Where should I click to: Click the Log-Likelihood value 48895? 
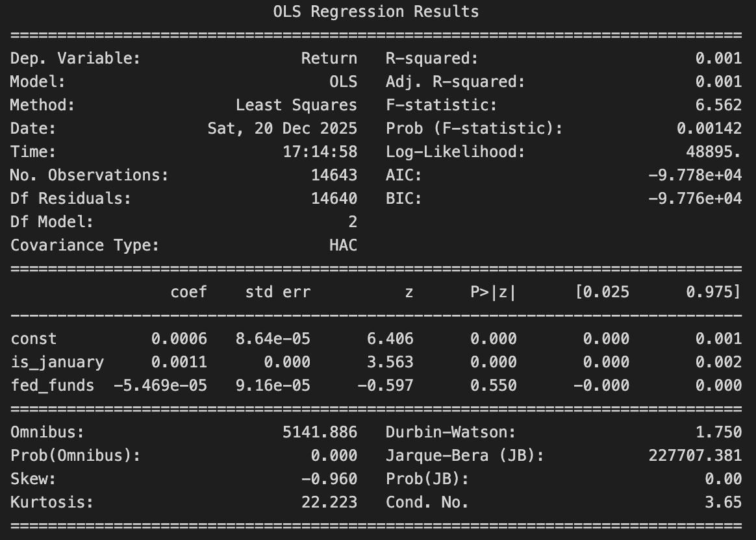coord(713,152)
